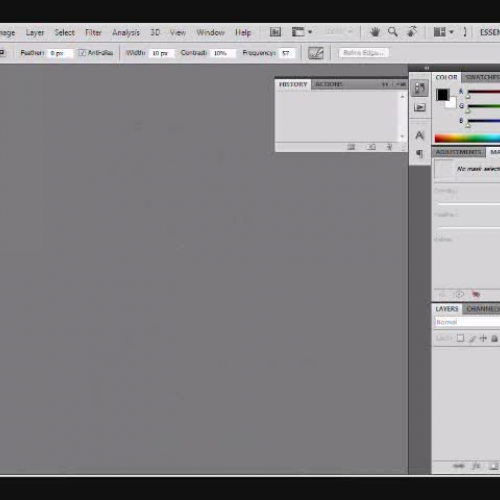
Task: Open the View menu
Action: 178,32
